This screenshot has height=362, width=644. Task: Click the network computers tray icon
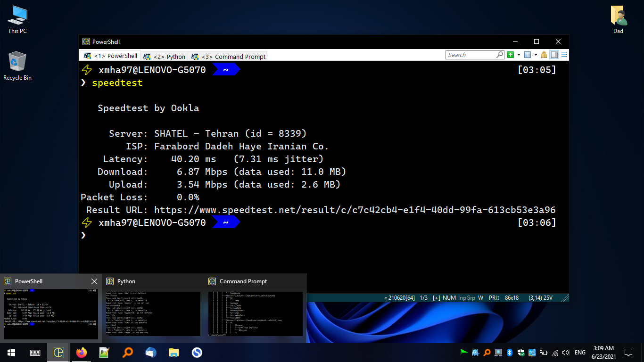[532, 352]
